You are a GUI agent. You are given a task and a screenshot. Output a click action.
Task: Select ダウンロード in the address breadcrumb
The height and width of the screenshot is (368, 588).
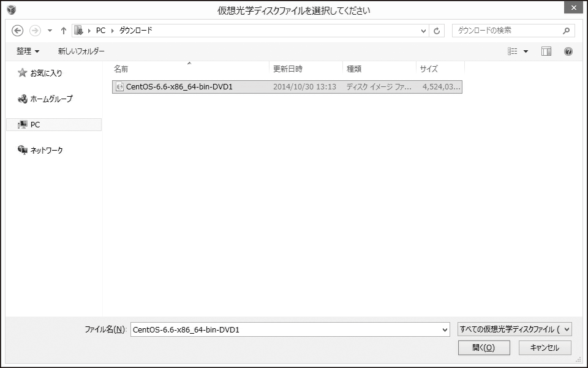click(136, 31)
